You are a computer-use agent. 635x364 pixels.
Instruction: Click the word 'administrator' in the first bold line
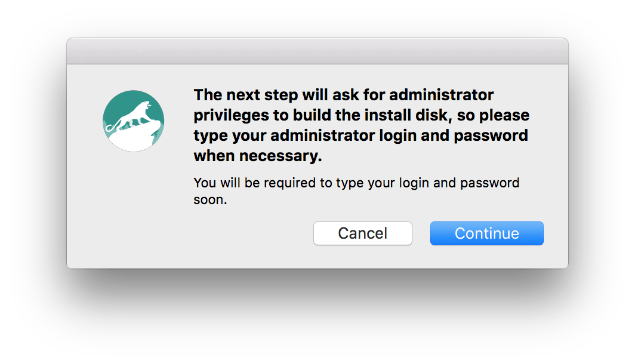pyautogui.click(x=442, y=95)
